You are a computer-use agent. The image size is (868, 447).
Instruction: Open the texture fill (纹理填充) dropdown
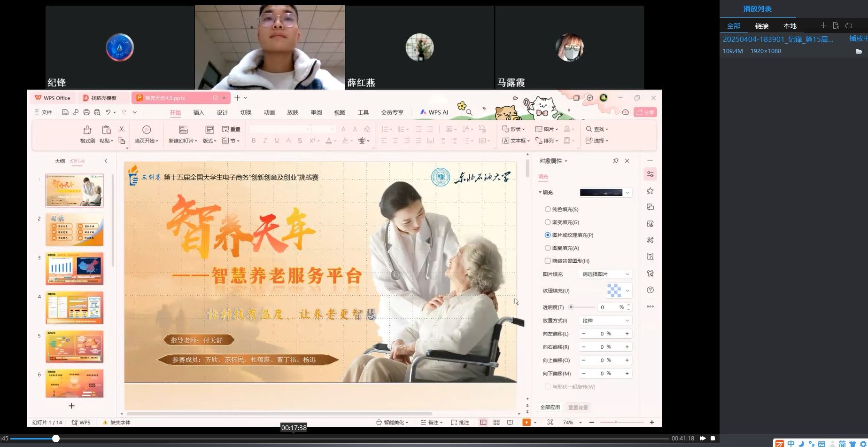tap(628, 290)
